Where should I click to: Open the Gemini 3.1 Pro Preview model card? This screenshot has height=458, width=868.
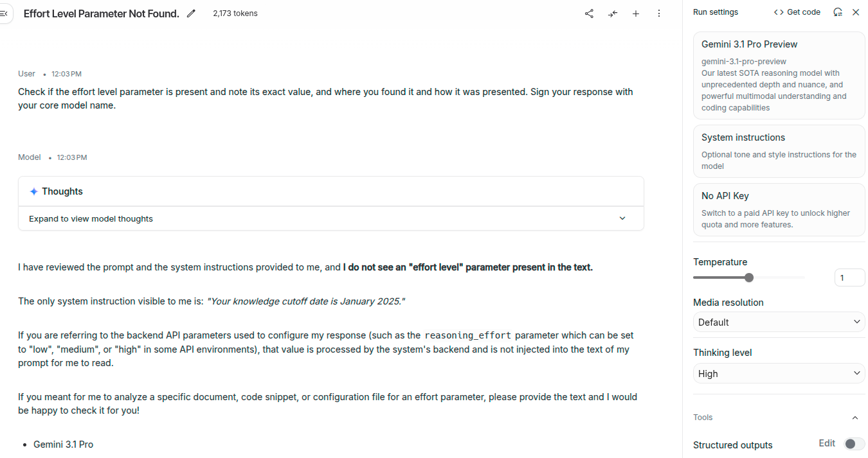(x=779, y=76)
